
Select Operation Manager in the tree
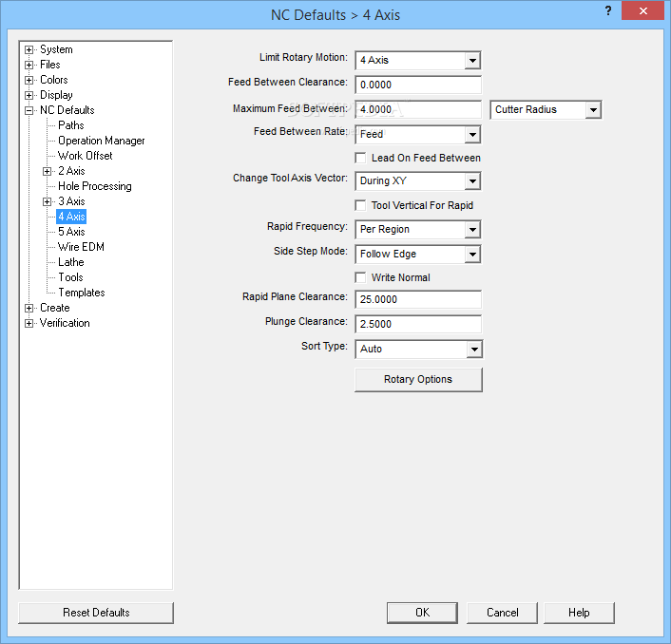tap(102, 141)
